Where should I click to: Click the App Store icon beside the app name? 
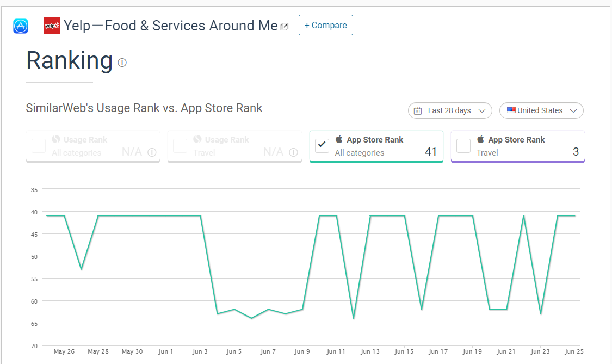click(x=20, y=26)
